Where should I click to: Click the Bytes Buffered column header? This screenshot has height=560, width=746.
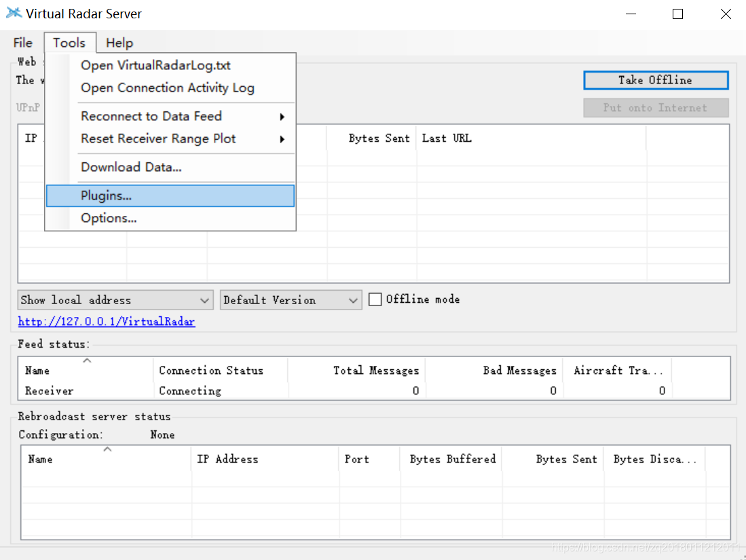pos(451,459)
